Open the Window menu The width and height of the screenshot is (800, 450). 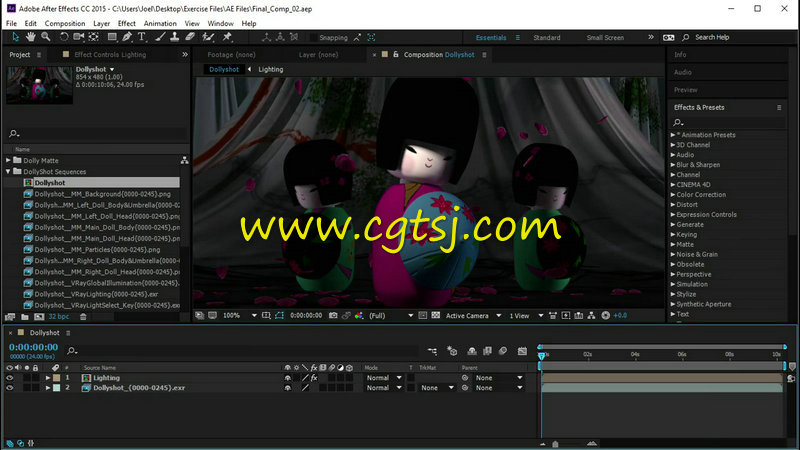[220, 23]
